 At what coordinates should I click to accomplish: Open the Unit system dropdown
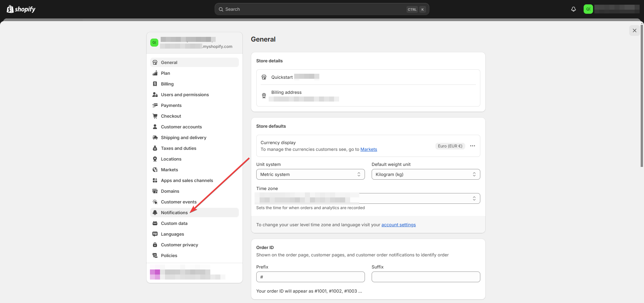tap(310, 174)
